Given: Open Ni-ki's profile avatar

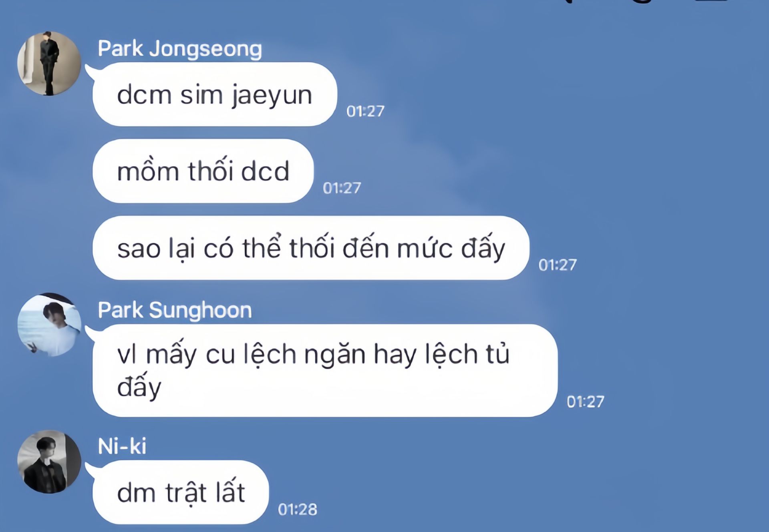Looking at the screenshot, I should (x=49, y=462).
